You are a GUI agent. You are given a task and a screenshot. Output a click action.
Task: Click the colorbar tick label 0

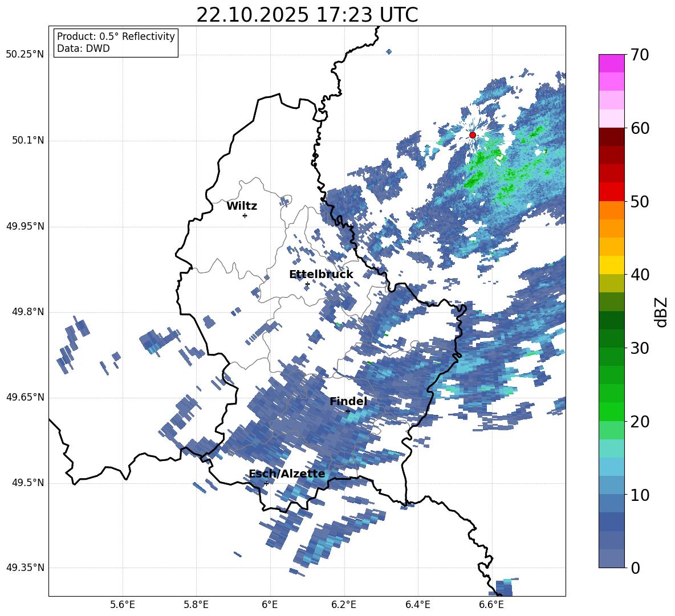click(635, 568)
